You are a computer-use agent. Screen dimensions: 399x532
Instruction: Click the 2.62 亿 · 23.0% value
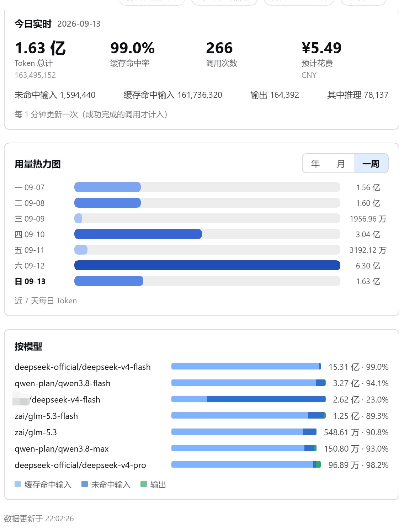tap(361, 399)
